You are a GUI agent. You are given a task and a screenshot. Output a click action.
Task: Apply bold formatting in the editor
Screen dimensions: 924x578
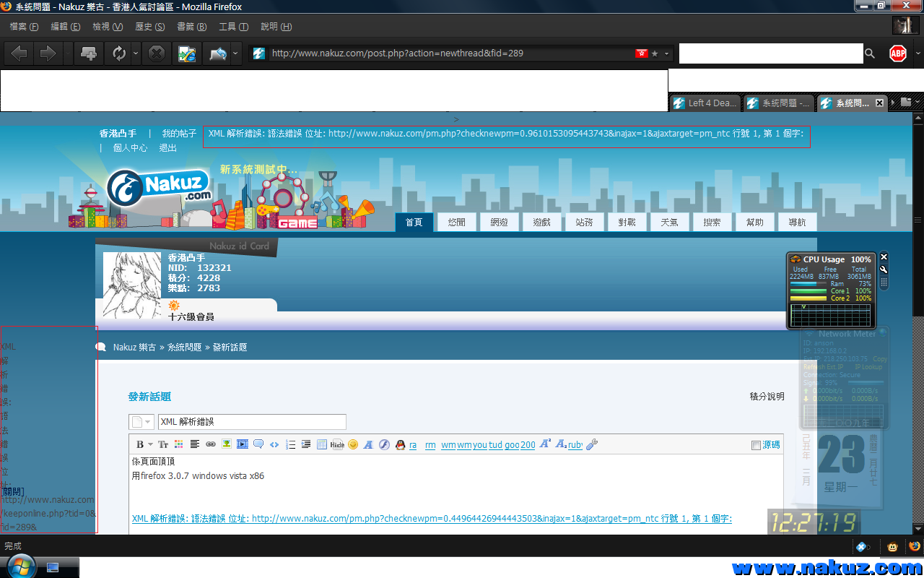click(x=140, y=444)
